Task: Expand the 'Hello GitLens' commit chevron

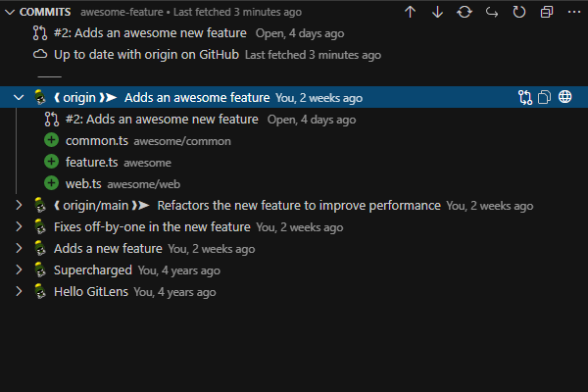Action: pos(19,292)
